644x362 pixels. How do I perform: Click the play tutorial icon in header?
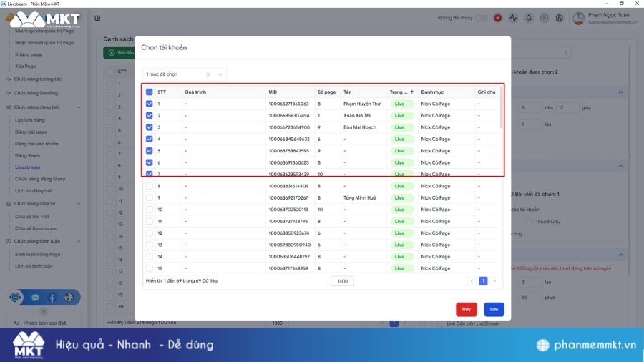pyautogui.click(x=544, y=18)
